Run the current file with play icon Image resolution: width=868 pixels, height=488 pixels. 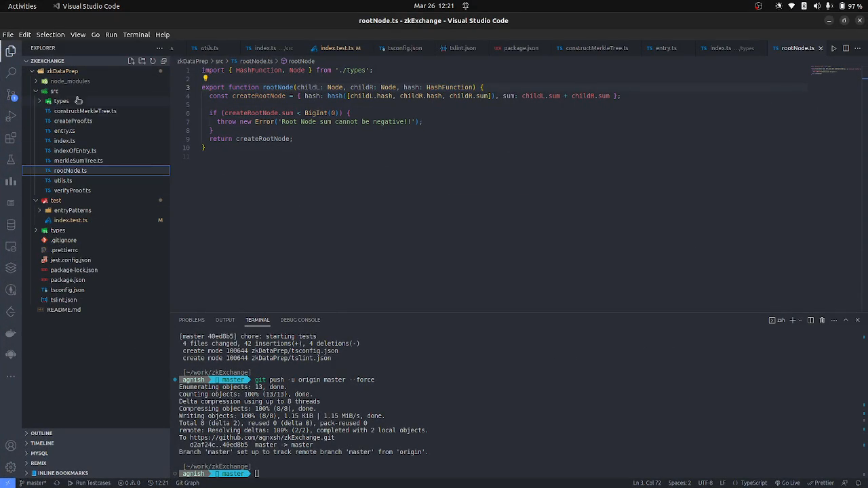tap(834, 48)
